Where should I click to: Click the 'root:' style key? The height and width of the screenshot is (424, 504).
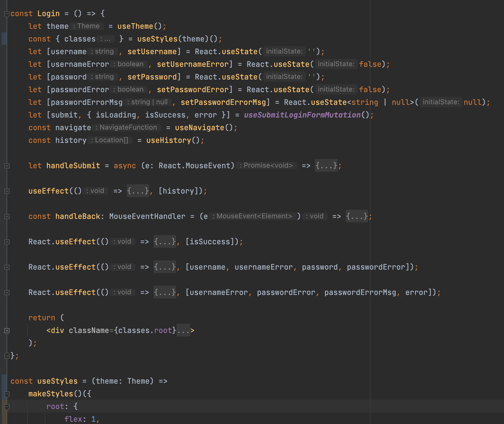(x=57, y=406)
